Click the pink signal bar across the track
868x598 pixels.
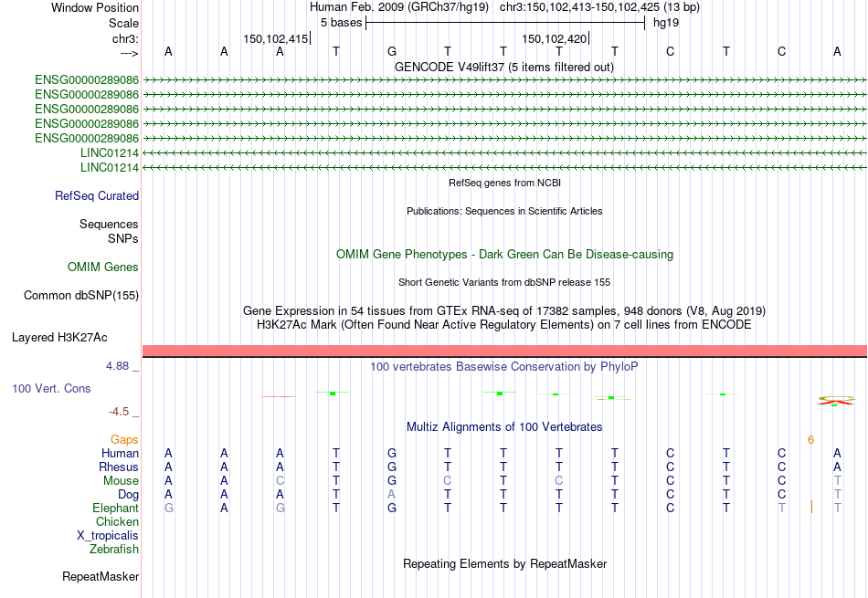(x=504, y=351)
